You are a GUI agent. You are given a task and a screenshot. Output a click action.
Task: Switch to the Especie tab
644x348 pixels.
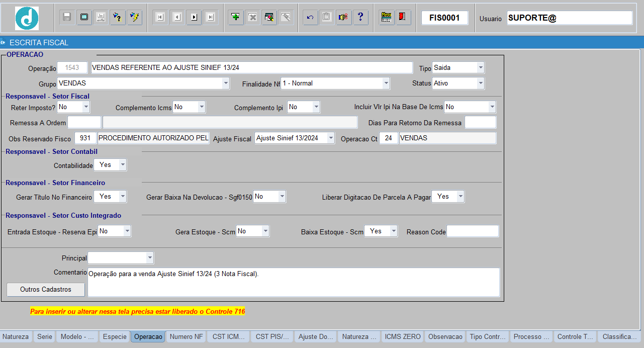115,336
